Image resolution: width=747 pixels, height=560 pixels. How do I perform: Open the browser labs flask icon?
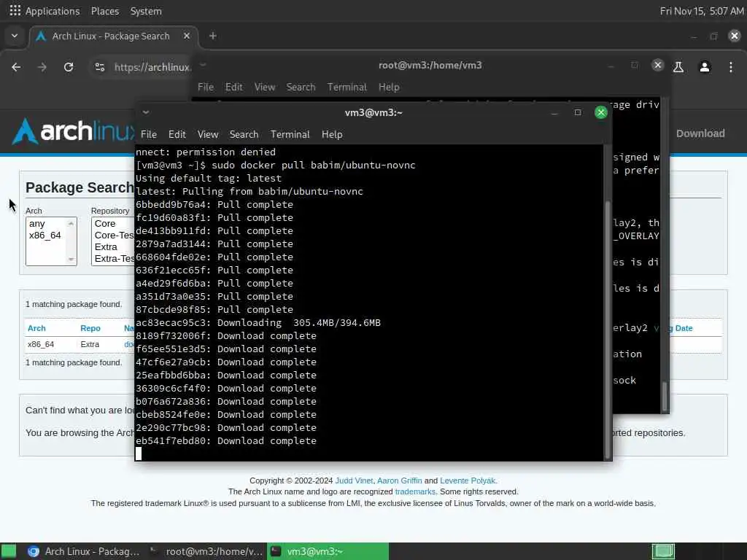(678, 67)
